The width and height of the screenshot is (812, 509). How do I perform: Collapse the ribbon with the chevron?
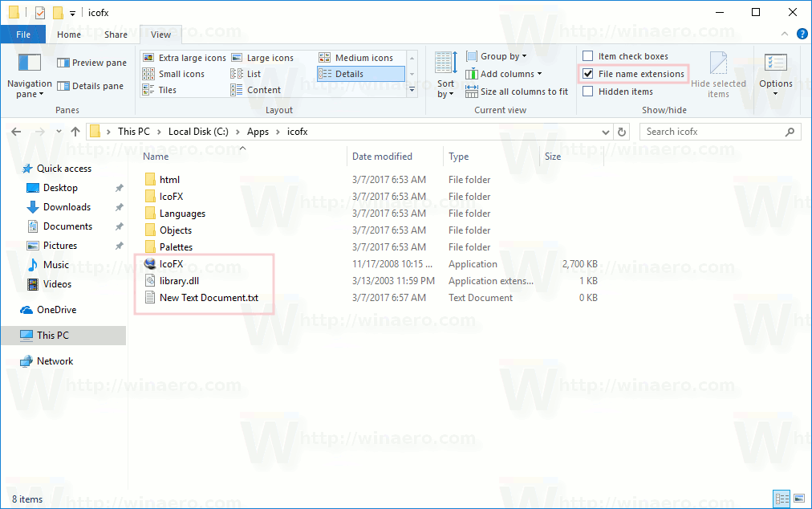point(785,34)
